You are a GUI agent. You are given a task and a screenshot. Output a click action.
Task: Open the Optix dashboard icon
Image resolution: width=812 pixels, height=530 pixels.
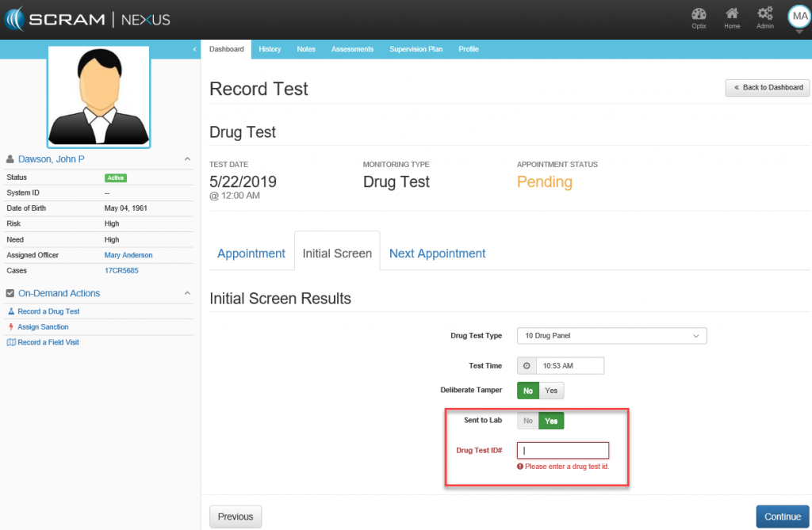699,14
